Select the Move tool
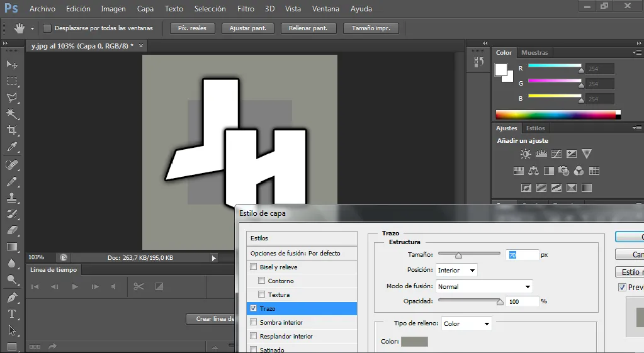Screen dimensions: 644x353 point(12,64)
